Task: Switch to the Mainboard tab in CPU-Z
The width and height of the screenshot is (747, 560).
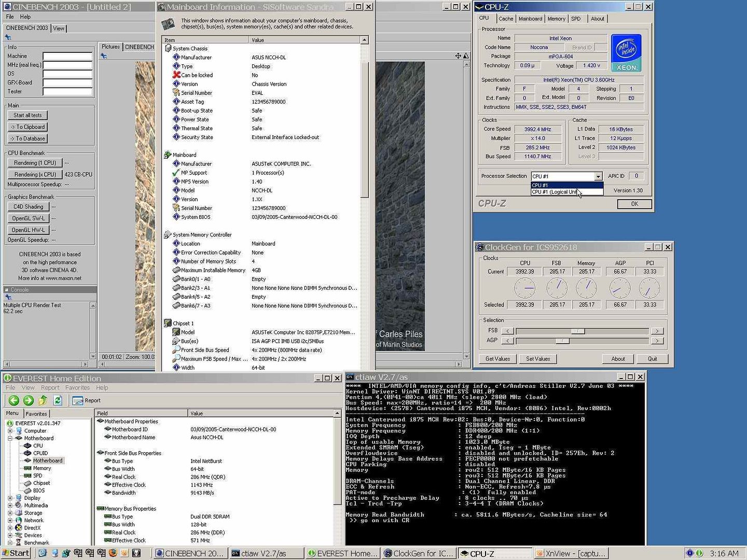Action: pyautogui.click(x=530, y=19)
